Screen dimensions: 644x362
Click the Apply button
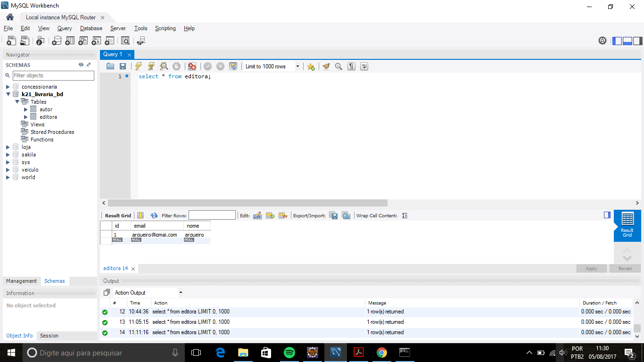pyautogui.click(x=591, y=268)
